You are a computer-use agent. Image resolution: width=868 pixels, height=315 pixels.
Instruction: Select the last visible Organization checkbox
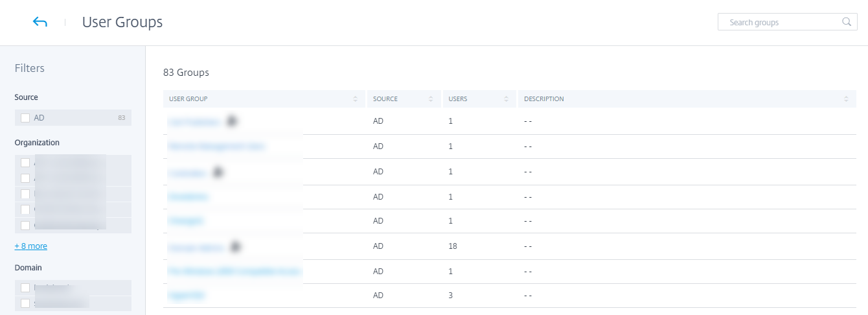(x=25, y=226)
